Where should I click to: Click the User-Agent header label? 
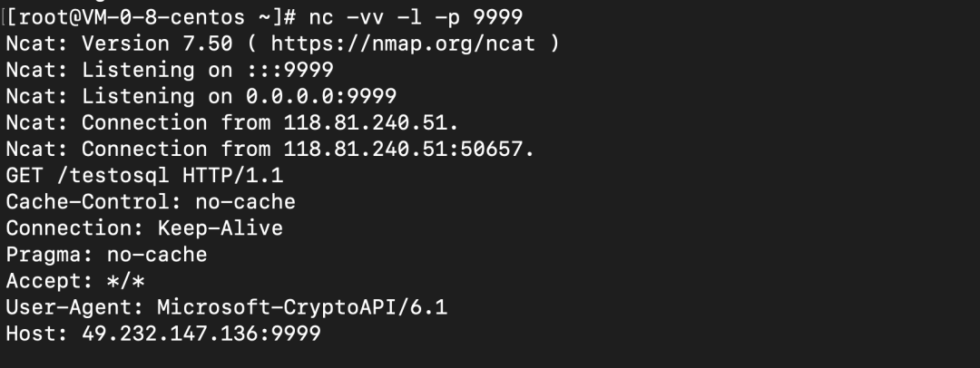pyautogui.click(x=75, y=307)
